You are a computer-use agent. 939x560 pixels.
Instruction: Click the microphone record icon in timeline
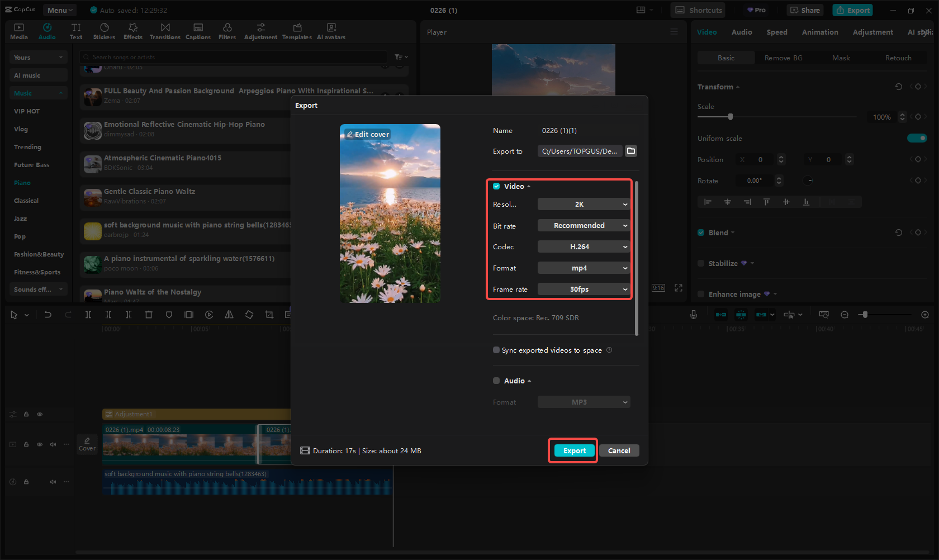[693, 315]
